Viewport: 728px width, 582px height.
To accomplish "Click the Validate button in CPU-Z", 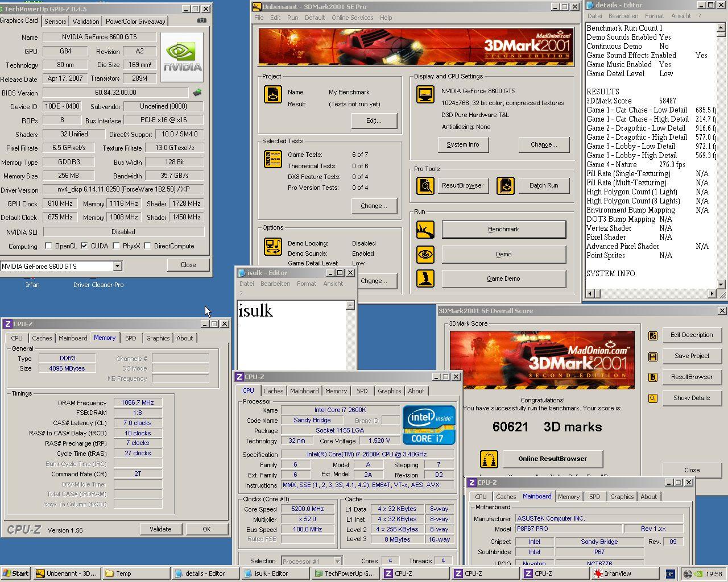I will click(x=160, y=529).
